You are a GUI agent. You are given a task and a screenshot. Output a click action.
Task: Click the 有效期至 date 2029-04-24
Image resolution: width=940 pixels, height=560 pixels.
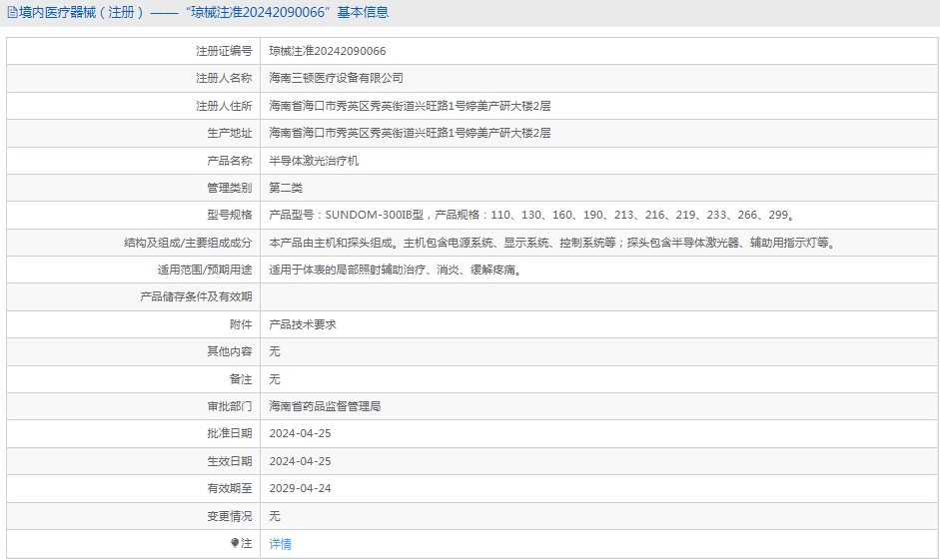click(300, 488)
